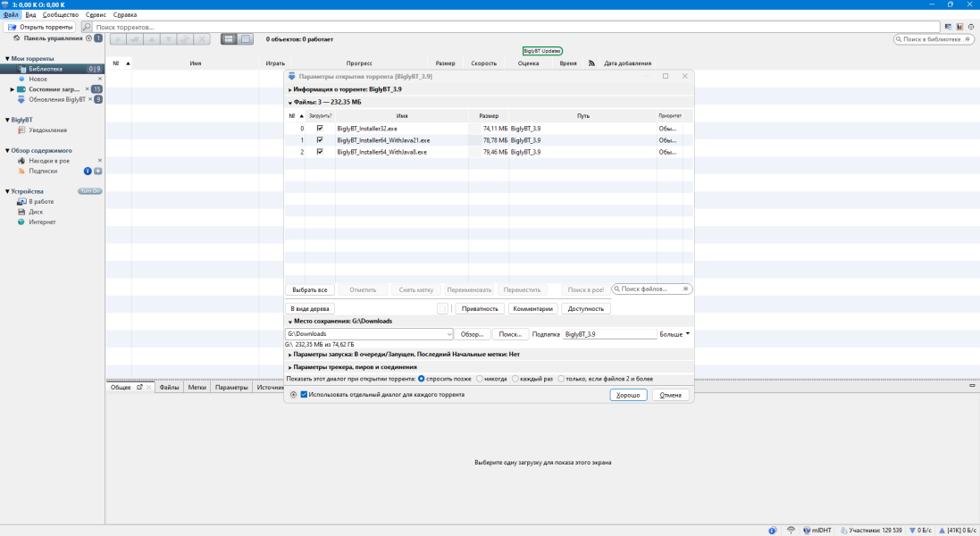
Task: Switch library to the simple list view icon
Action: [x=229, y=38]
